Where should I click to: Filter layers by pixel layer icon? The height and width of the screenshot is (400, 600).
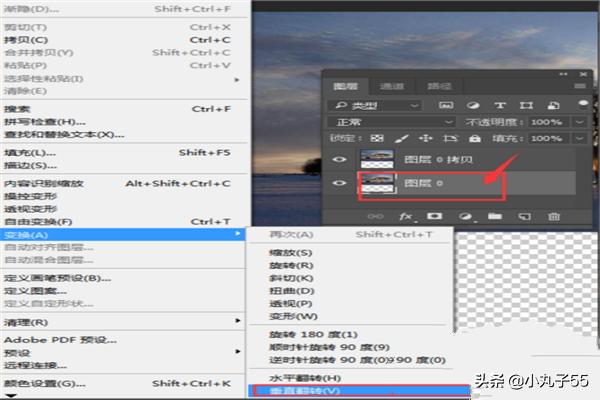[x=446, y=105]
